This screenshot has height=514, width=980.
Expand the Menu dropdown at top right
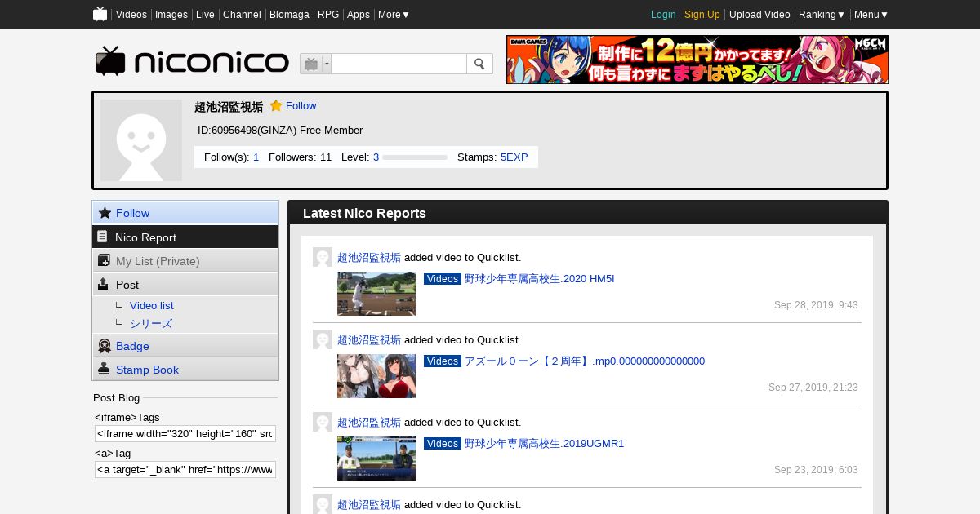[871, 15]
